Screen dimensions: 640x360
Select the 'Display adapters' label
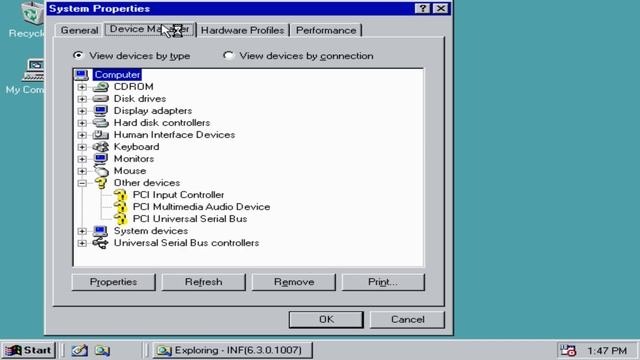pos(153,111)
